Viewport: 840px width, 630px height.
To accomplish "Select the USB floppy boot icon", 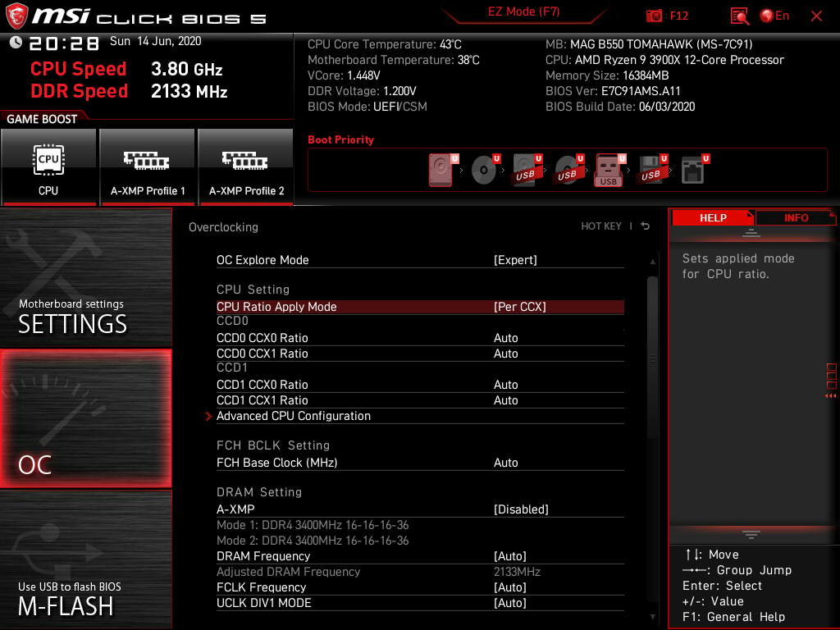I will click(x=652, y=170).
